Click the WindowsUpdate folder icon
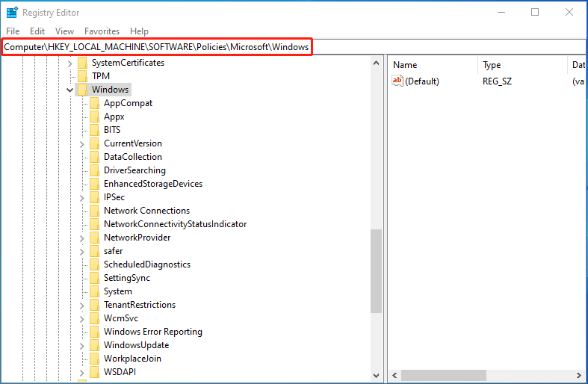588x384 pixels. tap(94, 345)
